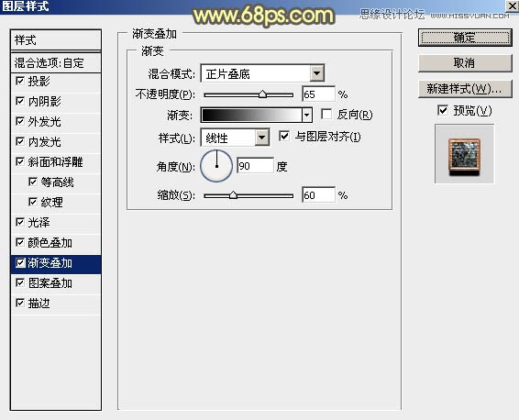
Task: Select 混合选项:自定 blending options entry
Action: [x=56, y=63]
